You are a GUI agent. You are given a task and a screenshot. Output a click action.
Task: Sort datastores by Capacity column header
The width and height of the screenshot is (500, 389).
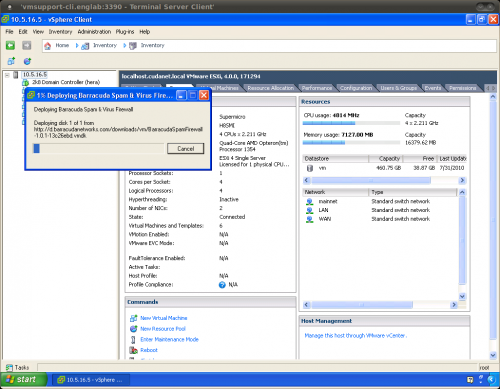point(386,159)
